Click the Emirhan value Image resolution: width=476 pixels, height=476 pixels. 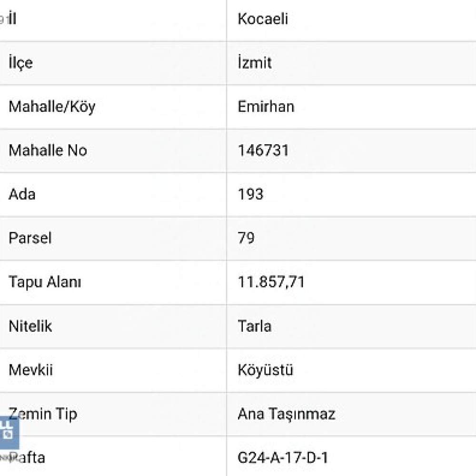(x=266, y=107)
